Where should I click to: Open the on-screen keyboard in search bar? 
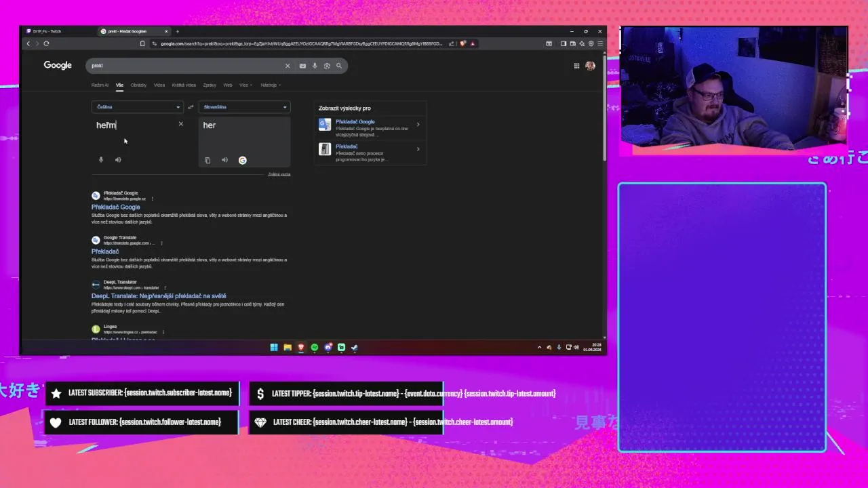click(x=302, y=66)
